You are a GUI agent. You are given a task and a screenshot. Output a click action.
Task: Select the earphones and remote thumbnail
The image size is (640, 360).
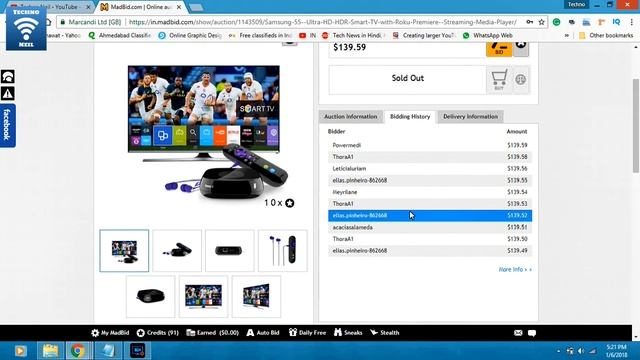[x=282, y=251]
